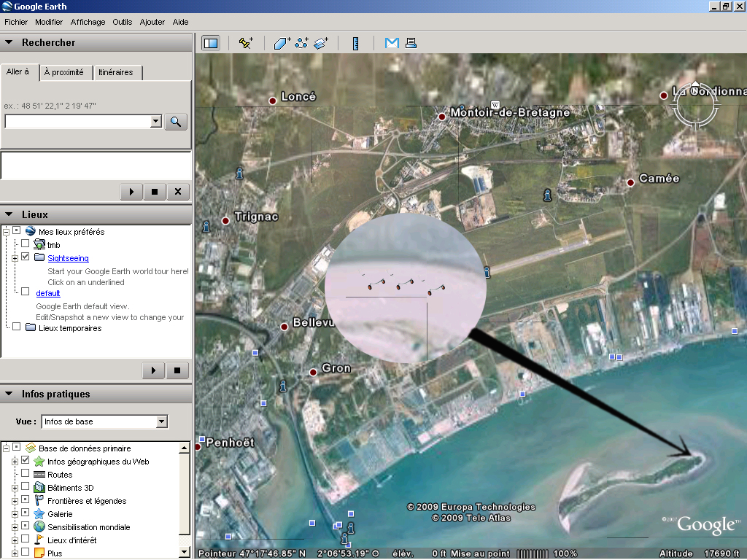Screen dimensions: 747x560
Task: Open the ruler measuring tool
Action: pos(355,43)
